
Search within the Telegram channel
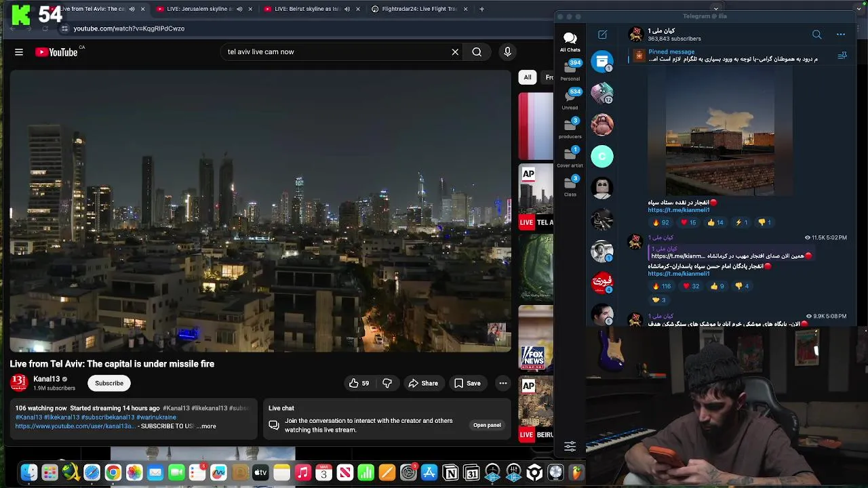pos(816,35)
